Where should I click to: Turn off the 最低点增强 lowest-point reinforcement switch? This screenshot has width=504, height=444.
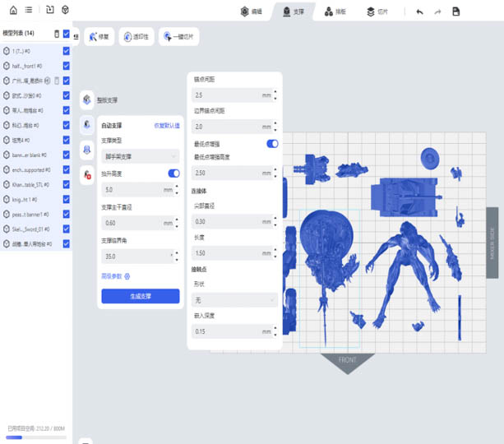pos(272,144)
